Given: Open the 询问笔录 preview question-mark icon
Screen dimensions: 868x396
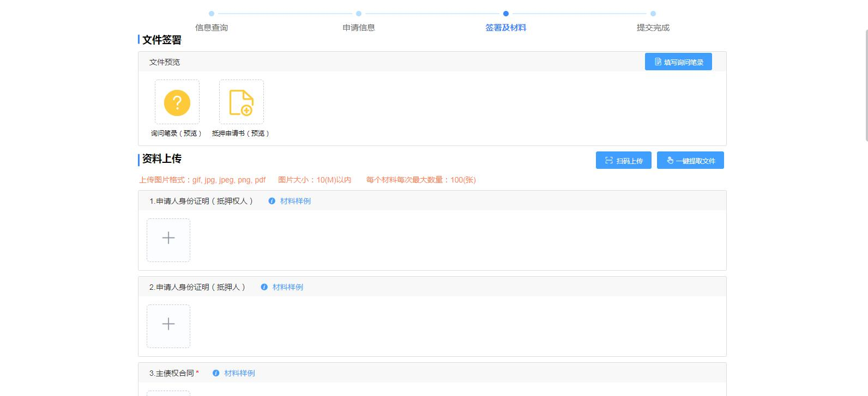Looking at the screenshot, I should pos(177,102).
